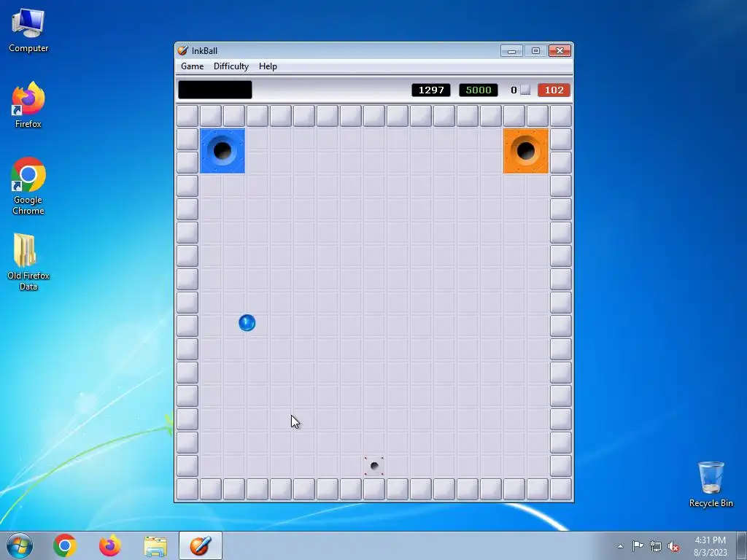Open the Old Firefox Data folder
This screenshot has width=747, height=560.
tap(28, 262)
